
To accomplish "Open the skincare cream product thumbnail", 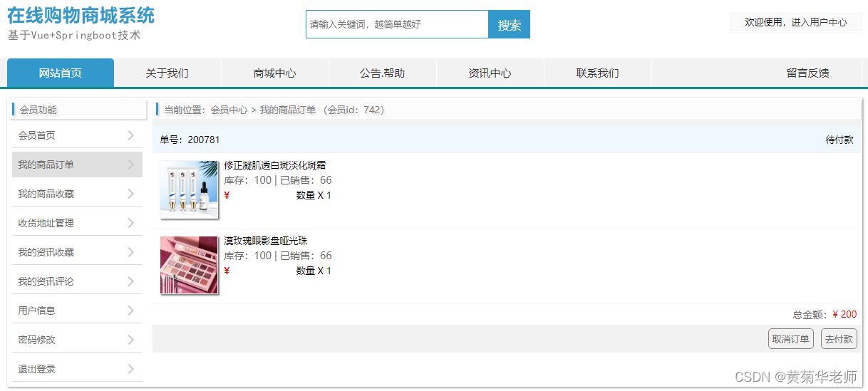I will [189, 189].
